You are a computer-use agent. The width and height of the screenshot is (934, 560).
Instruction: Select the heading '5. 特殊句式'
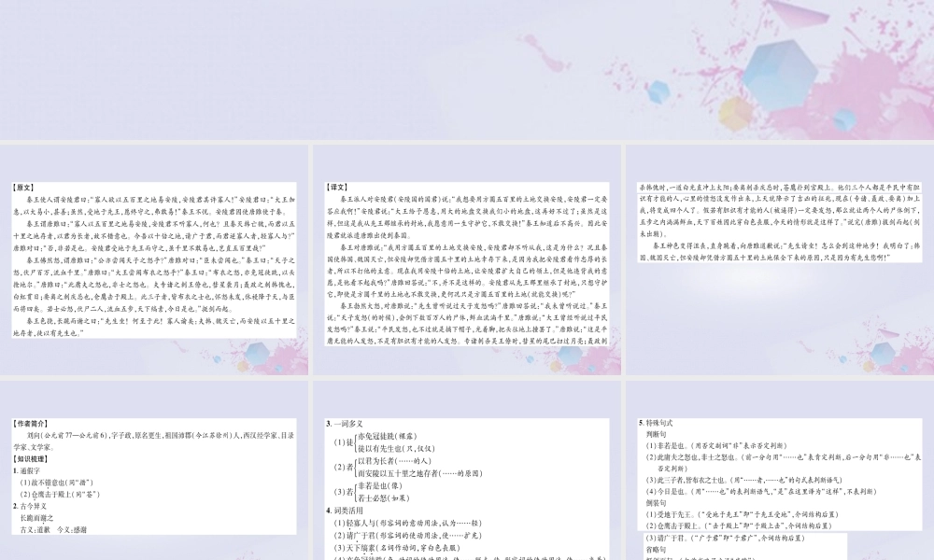656,423
